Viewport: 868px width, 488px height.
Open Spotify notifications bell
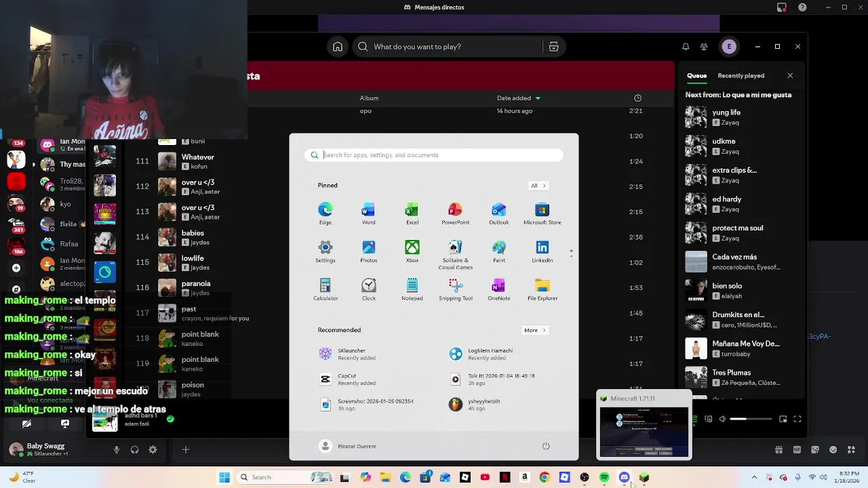pyautogui.click(x=686, y=47)
